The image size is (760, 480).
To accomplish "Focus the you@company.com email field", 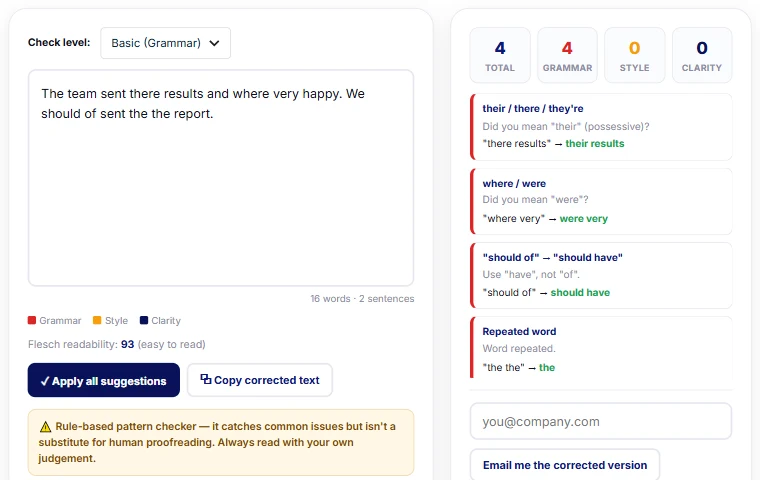I will 601,421.
